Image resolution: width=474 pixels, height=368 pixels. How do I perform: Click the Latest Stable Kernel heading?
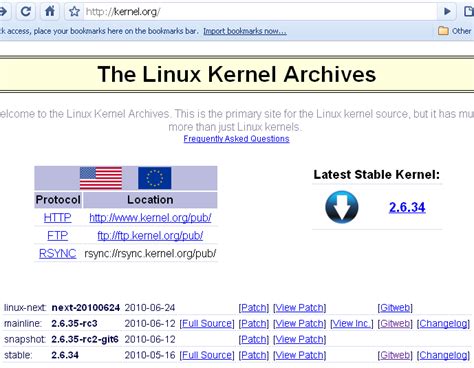[377, 174]
